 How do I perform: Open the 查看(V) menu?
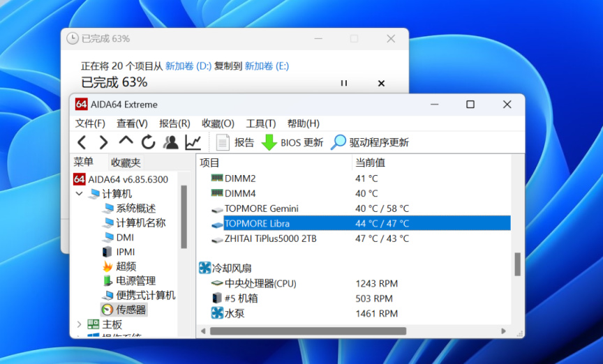(132, 123)
